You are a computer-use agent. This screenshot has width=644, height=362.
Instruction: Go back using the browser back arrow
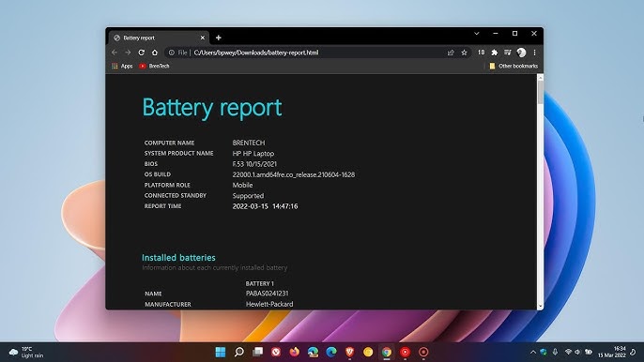115,53
